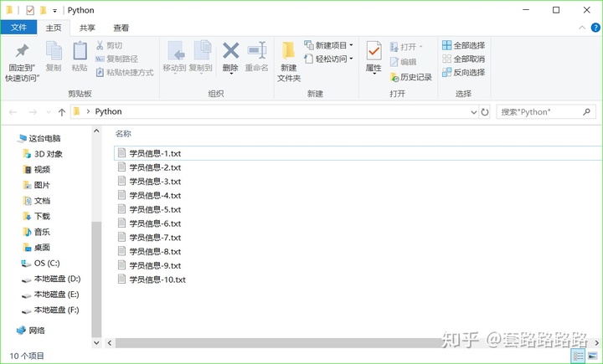
Task: Click the sidebar scroll up arrow
Action: point(96,131)
